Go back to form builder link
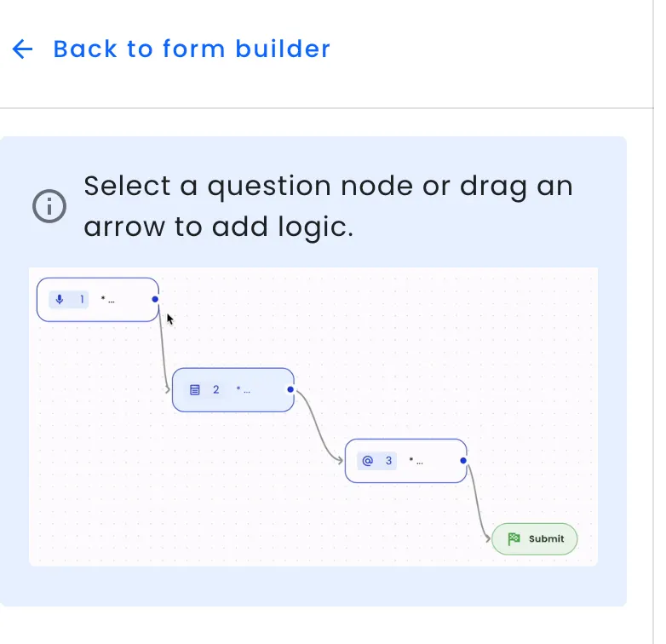Screen dimensions: 666x644 tap(191, 49)
